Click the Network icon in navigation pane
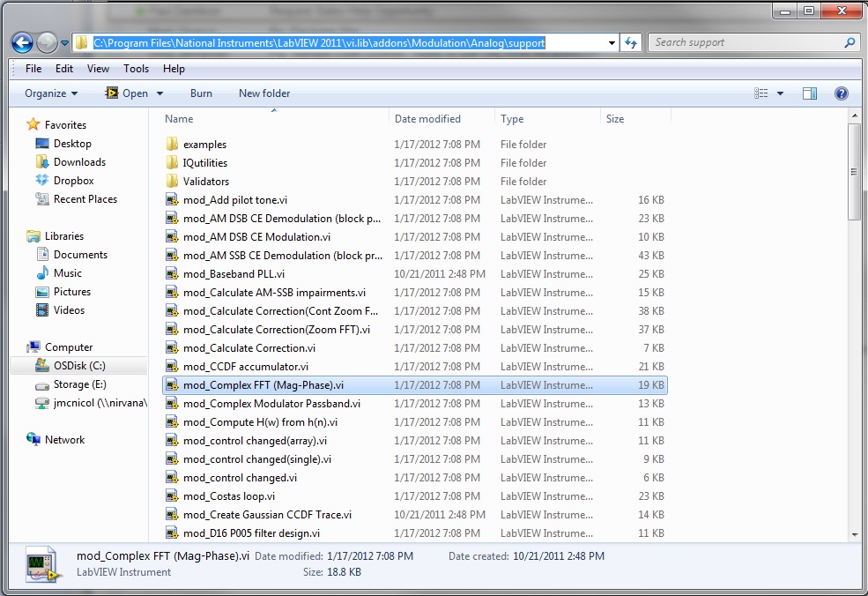This screenshot has width=868, height=596. pos(33,439)
